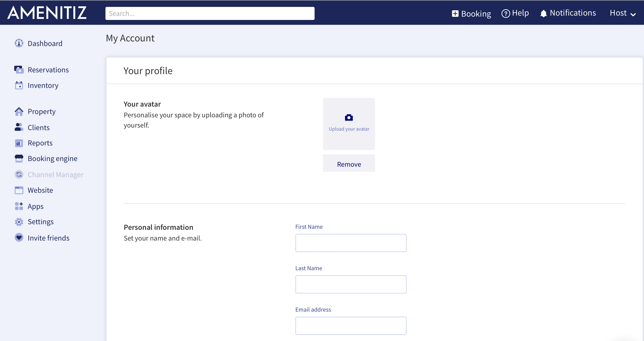Image resolution: width=644 pixels, height=341 pixels.
Task: Click the Booking engine storefront icon
Action: click(19, 158)
